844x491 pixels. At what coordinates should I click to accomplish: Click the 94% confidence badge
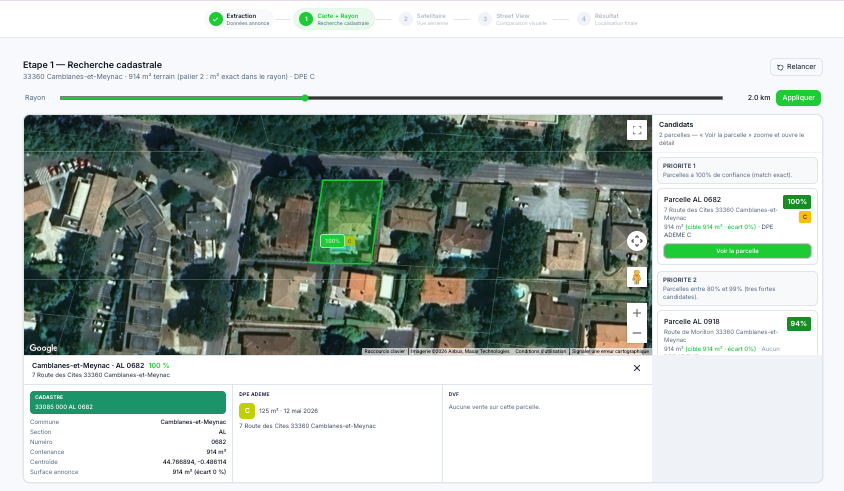pyautogui.click(x=798, y=324)
